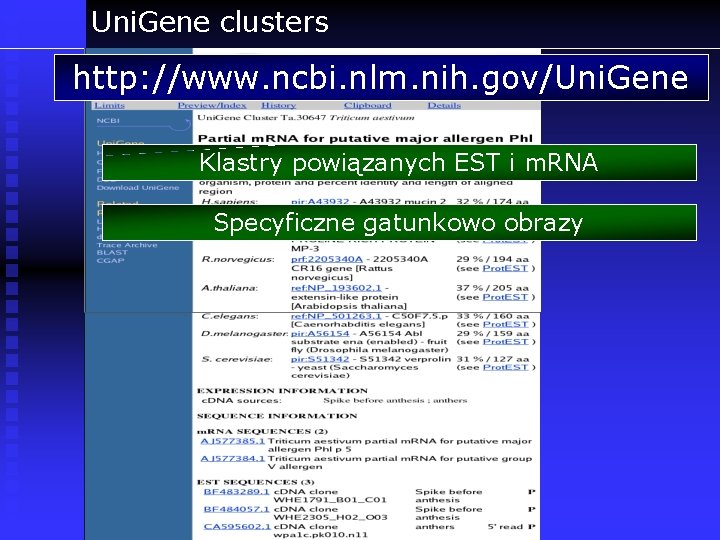Image resolution: width=720 pixels, height=540 pixels.
Task: Open ref:NP_501263.1 C.elegans link
Action: 336,316
